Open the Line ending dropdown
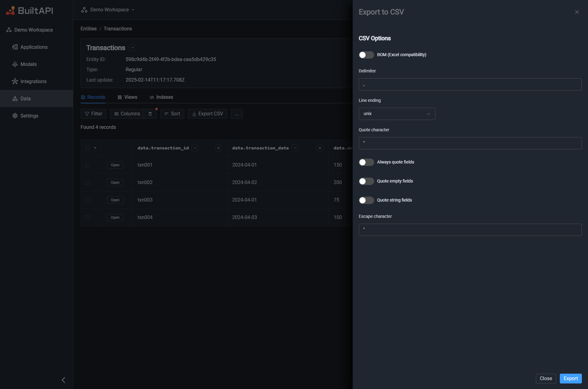Viewport: 588px width, 389px height. tap(397, 114)
